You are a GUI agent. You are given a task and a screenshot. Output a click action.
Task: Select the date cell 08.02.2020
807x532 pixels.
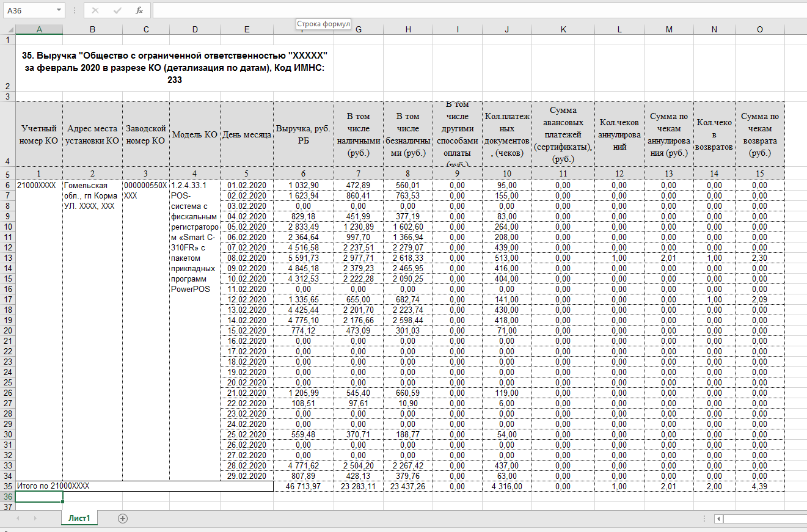point(247,258)
